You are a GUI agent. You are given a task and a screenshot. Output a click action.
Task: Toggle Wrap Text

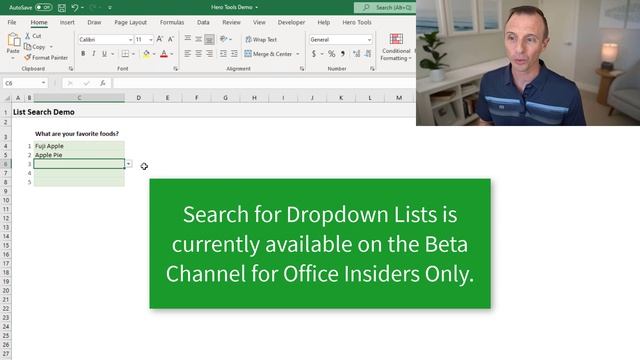tap(261, 40)
